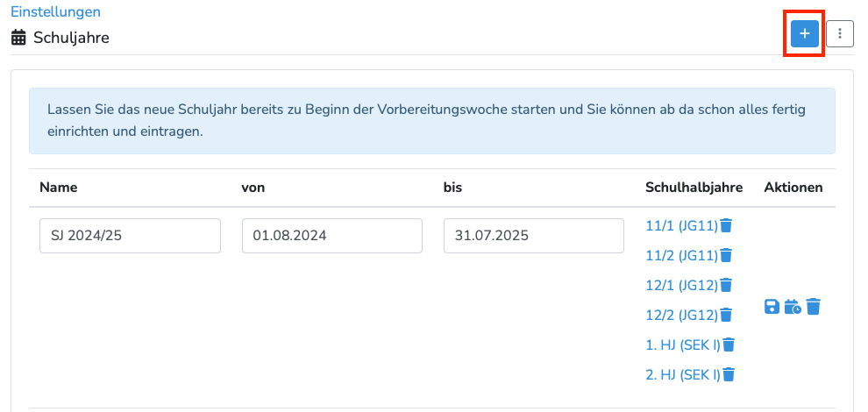This screenshot has height=412, width=868.
Task: Open the 12/2 (JG12) half-year link
Action: (681, 316)
